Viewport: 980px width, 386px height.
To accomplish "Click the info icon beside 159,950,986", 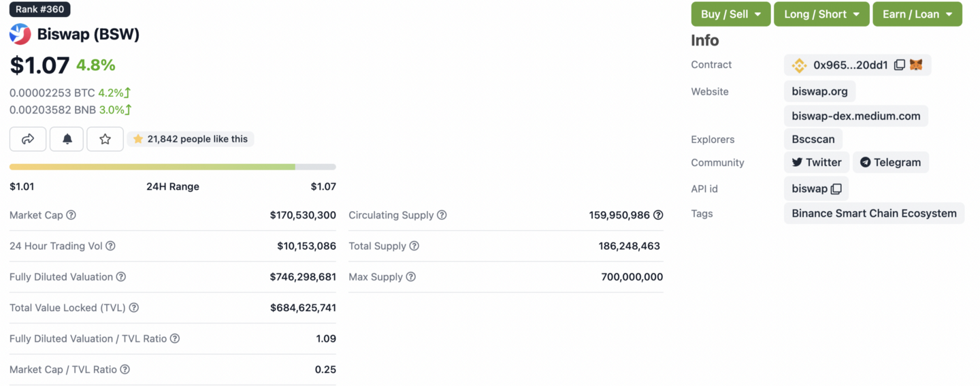I will pos(658,215).
